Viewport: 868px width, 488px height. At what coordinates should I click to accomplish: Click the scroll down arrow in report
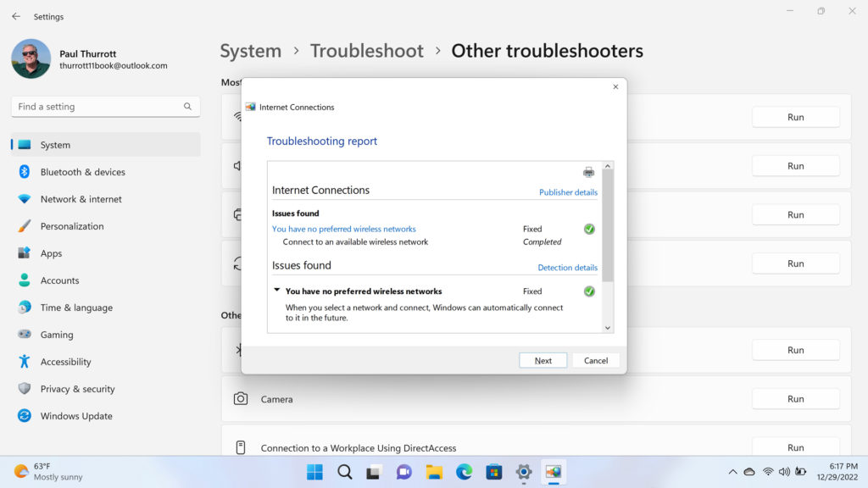point(607,327)
